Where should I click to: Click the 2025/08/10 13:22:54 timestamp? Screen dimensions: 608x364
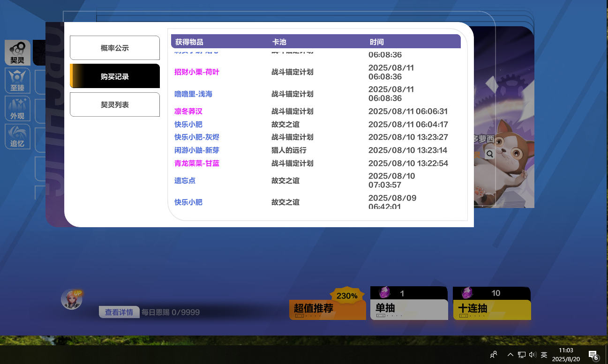(x=408, y=163)
